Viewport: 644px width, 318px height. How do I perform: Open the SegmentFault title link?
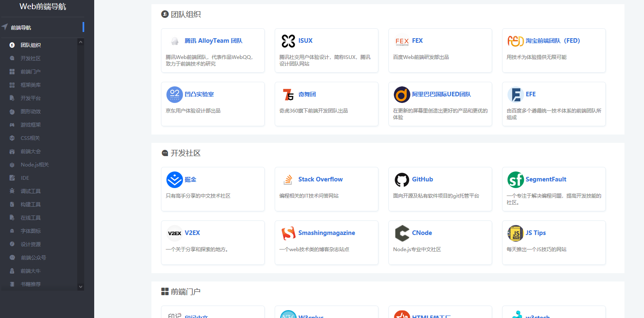coord(546,179)
